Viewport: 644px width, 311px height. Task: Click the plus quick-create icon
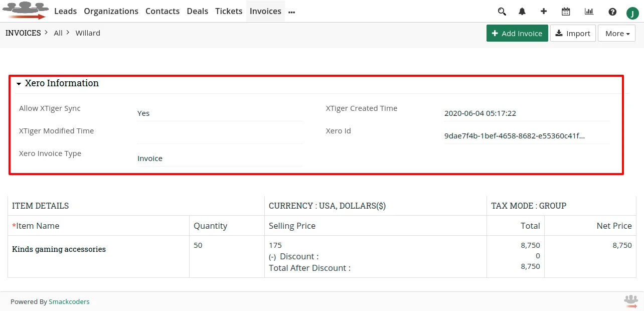tap(544, 11)
